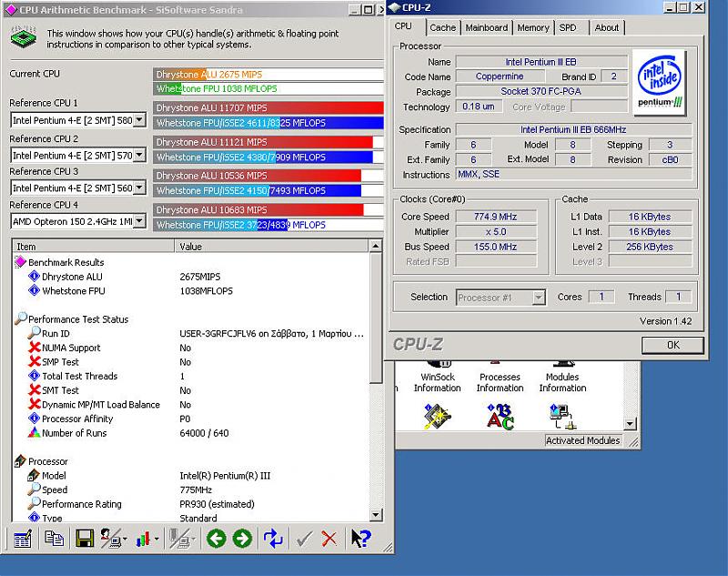
Task: Click the Instructions MMX, SSE field
Action: point(573,175)
